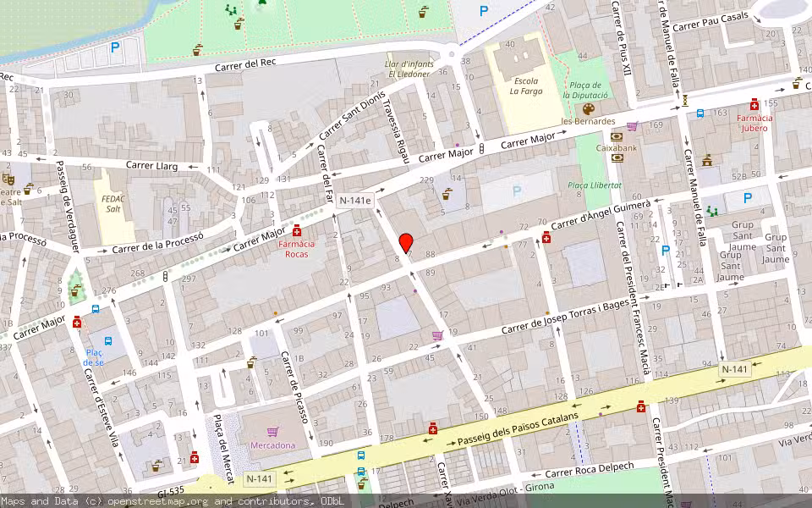Click the red map marker pin

tap(404, 240)
